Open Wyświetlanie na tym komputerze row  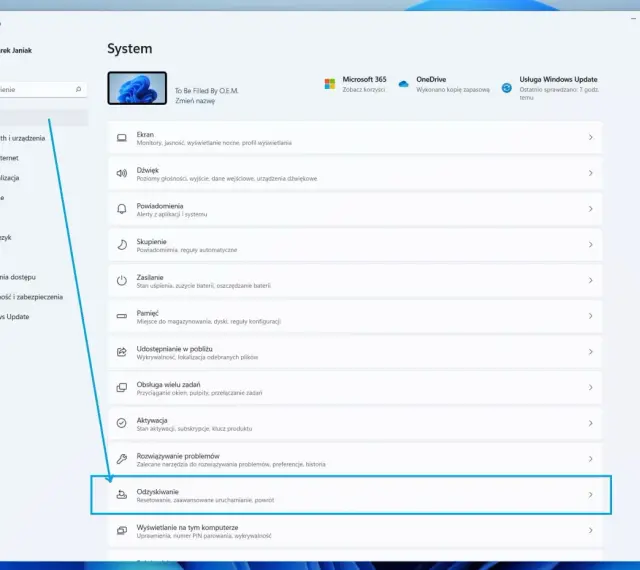tap(355, 530)
